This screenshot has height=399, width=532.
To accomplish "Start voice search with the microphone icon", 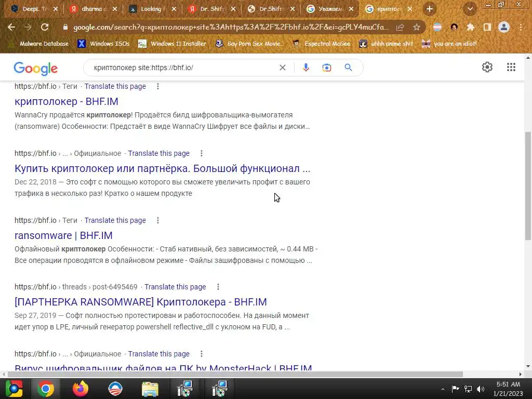I will pyautogui.click(x=305, y=68).
